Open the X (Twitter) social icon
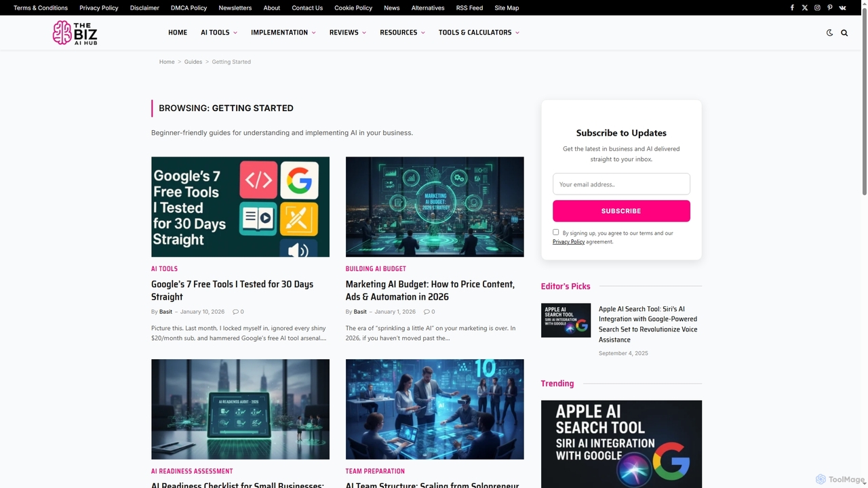 pos(805,7)
